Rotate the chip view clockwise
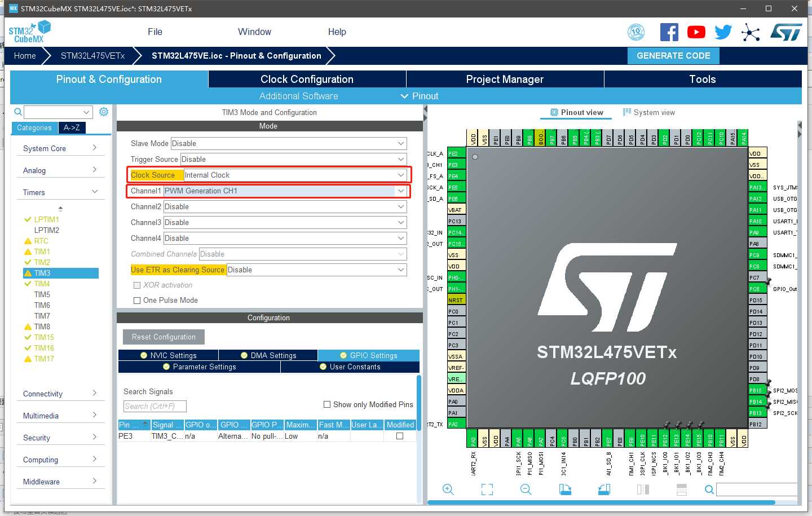Viewport: 812px width, 516px height. pos(565,489)
